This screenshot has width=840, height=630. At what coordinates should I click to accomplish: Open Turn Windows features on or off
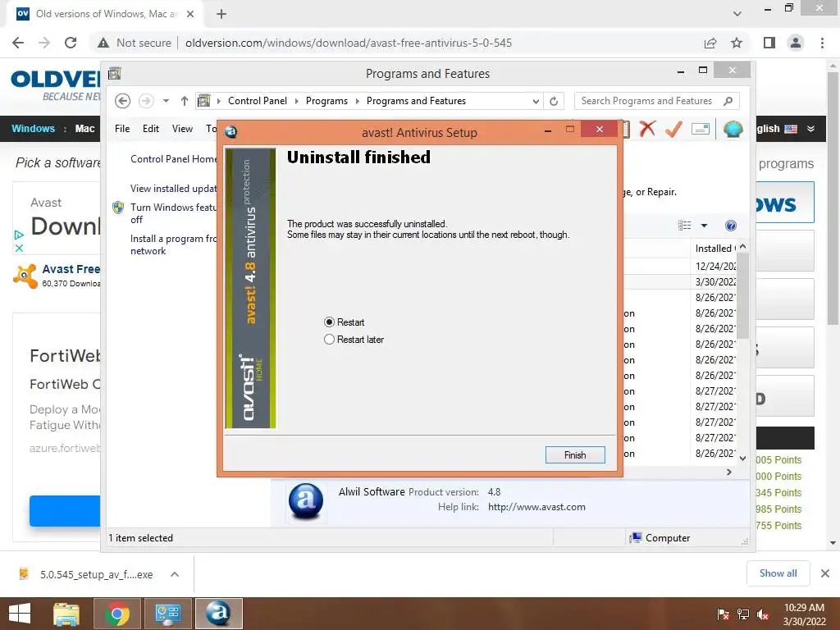172,213
